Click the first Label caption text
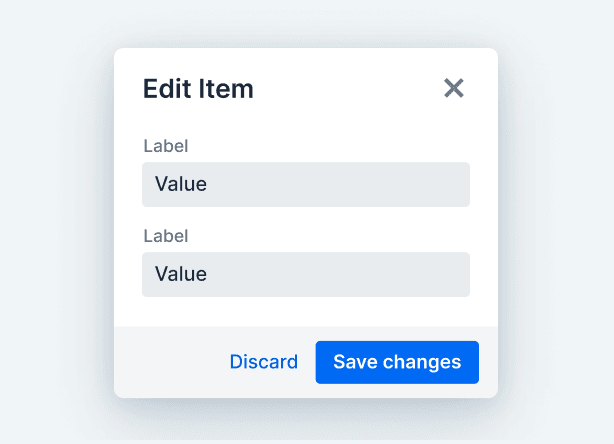The image size is (614, 444). [x=166, y=146]
